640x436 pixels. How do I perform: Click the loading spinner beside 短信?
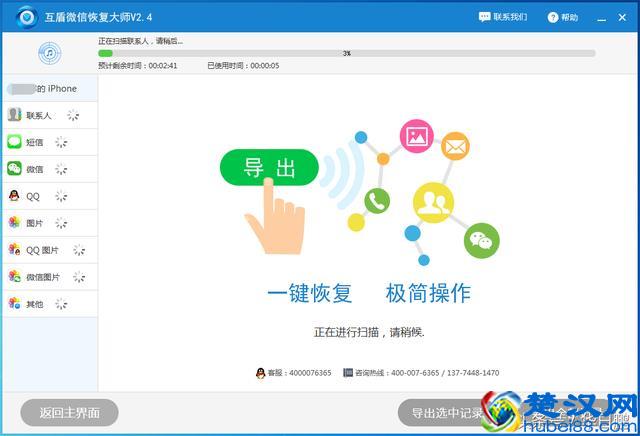[x=61, y=142]
